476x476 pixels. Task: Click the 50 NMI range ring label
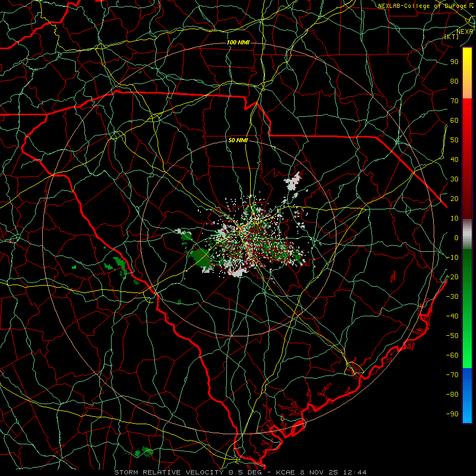click(238, 140)
